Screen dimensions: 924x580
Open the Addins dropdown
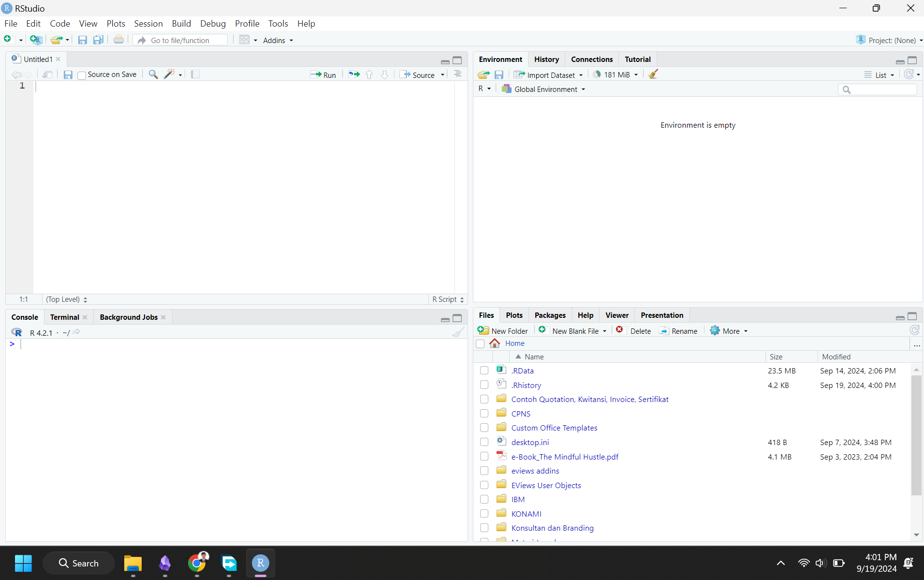click(x=278, y=40)
